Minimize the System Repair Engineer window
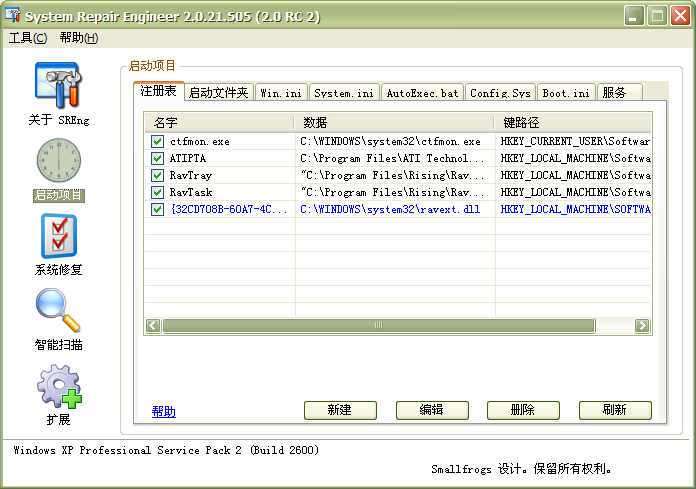696x489 pixels. point(634,16)
